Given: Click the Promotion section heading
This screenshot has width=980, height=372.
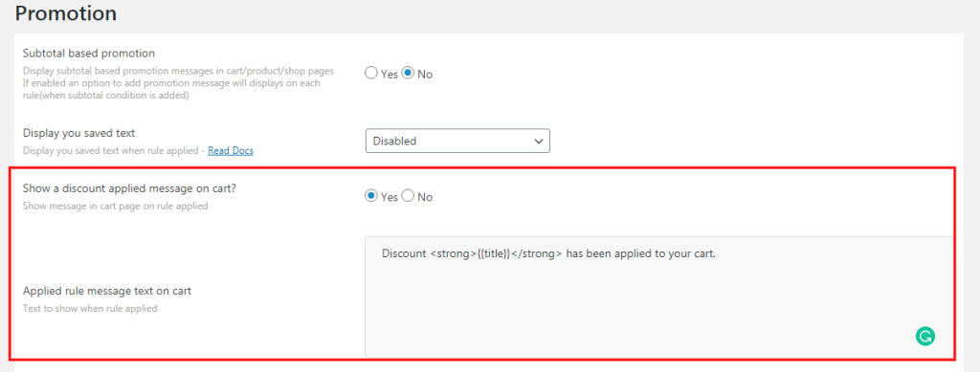Looking at the screenshot, I should coord(66,13).
